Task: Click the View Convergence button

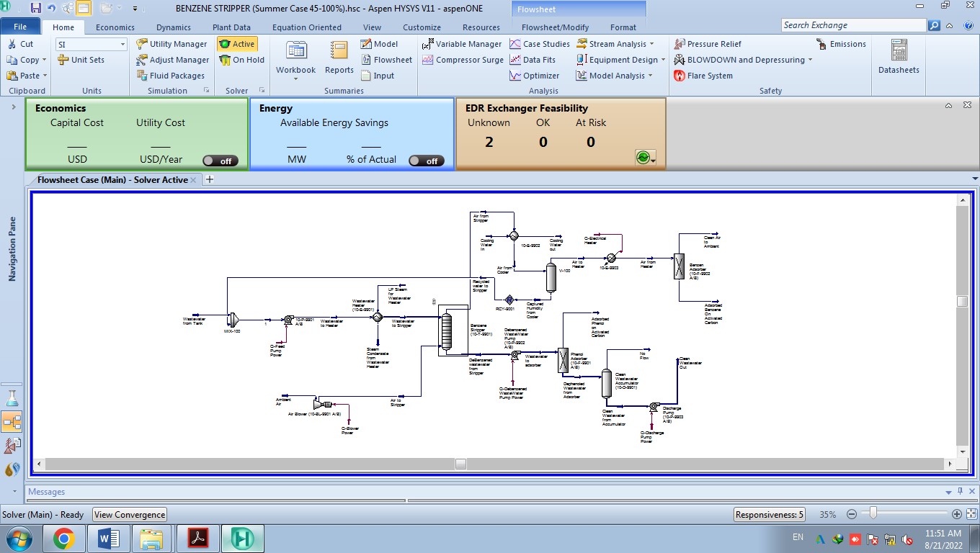Action: coord(130,515)
